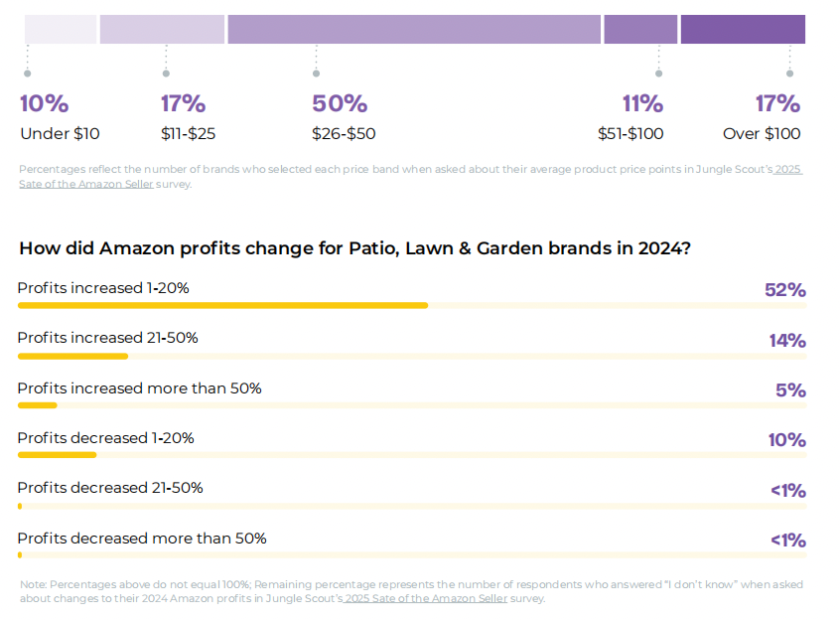Click the lightest Under $10 bar segment
This screenshot has height=620, width=840.
pos(61,30)
